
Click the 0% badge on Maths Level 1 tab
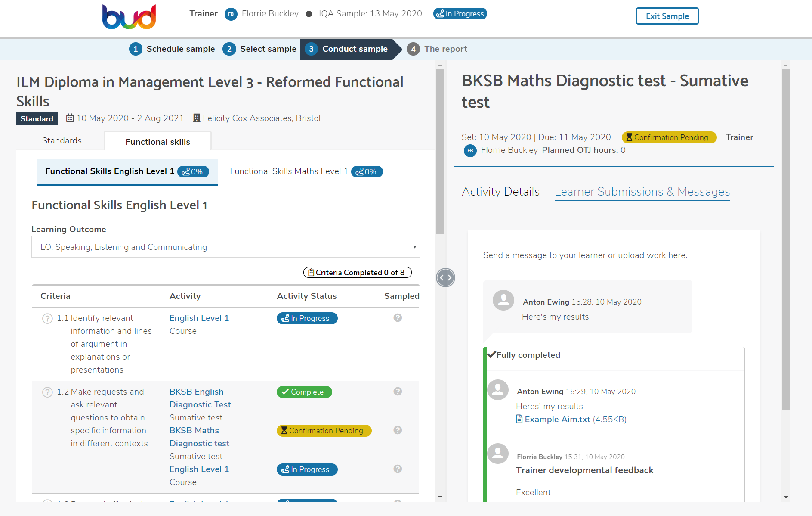click(367, 172)
